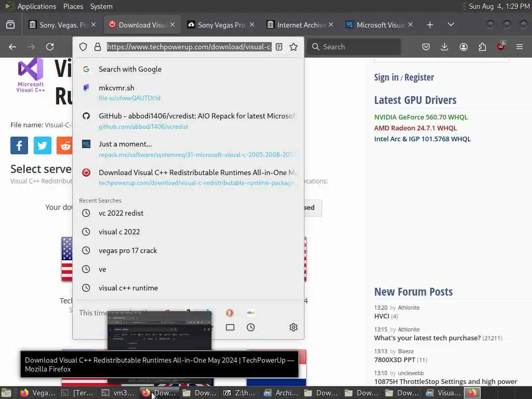Viewport: 532px width, 399px height.
Task: Choose recent search 'vegas pro 17 crack'
Action: (x=188, y=250)
